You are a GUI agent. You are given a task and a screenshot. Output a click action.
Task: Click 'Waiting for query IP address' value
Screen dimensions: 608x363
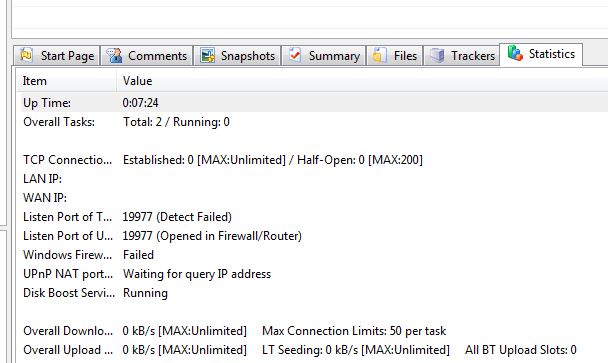point(197,274)
